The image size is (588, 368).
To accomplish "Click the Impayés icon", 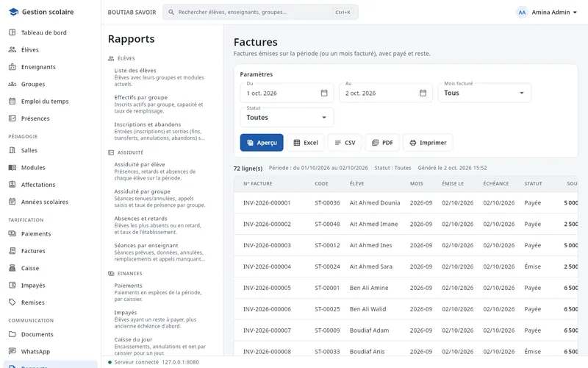I will point(12,285).
